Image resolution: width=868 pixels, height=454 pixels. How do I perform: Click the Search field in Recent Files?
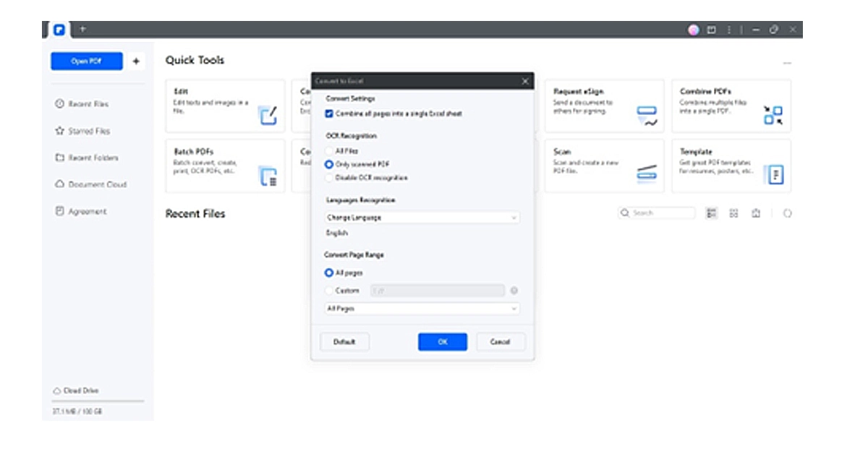coord(657,213)
